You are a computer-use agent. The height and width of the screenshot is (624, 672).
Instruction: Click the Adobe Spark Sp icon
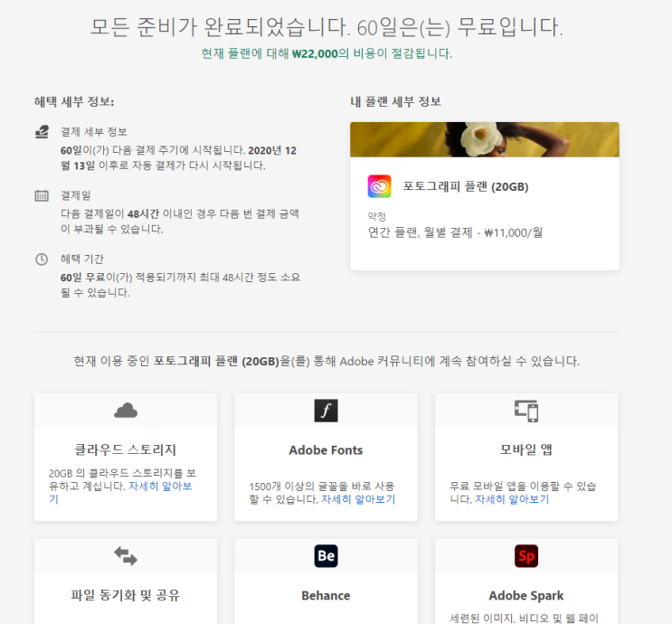pos(526,556)
